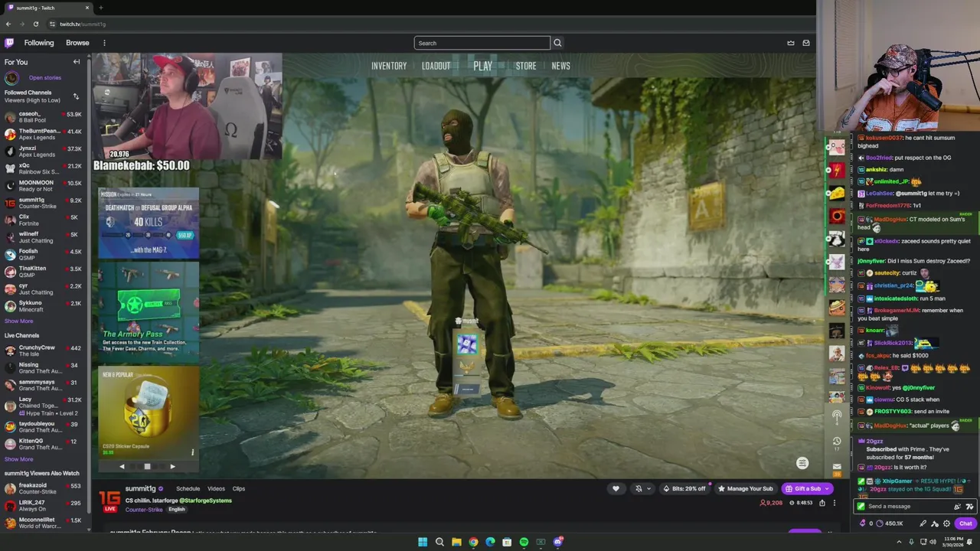
Task: Click the channel points balance 450.1K
Action: coord(889,523)
